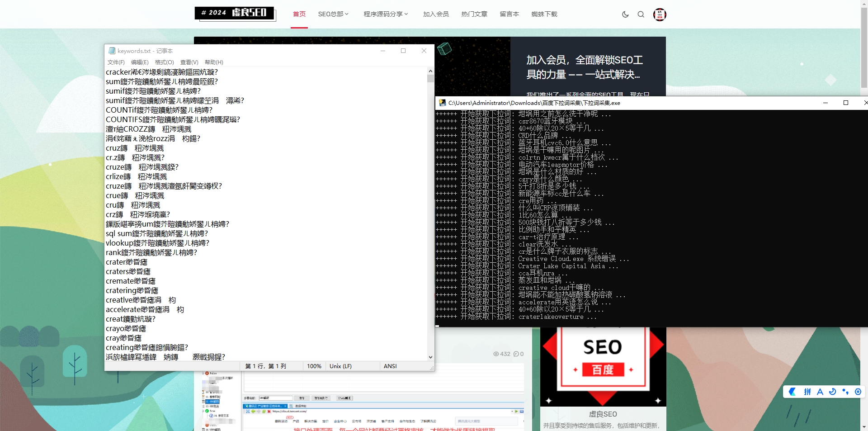Image resolution: width=868 pixels, height=431 pixels.
Task: Toggle the website dark mode moon icon
Action: point(625,14)
